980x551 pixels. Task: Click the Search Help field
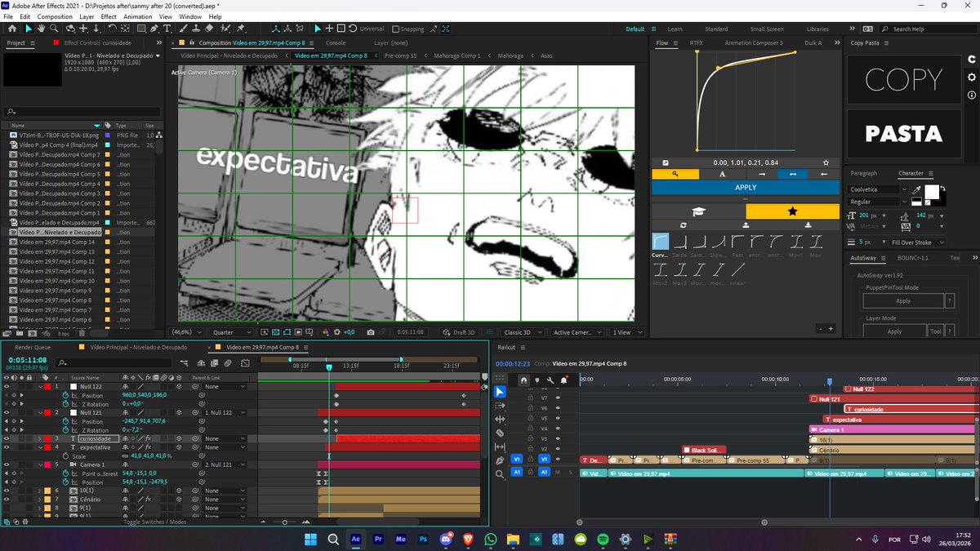(x=923, y=29)
